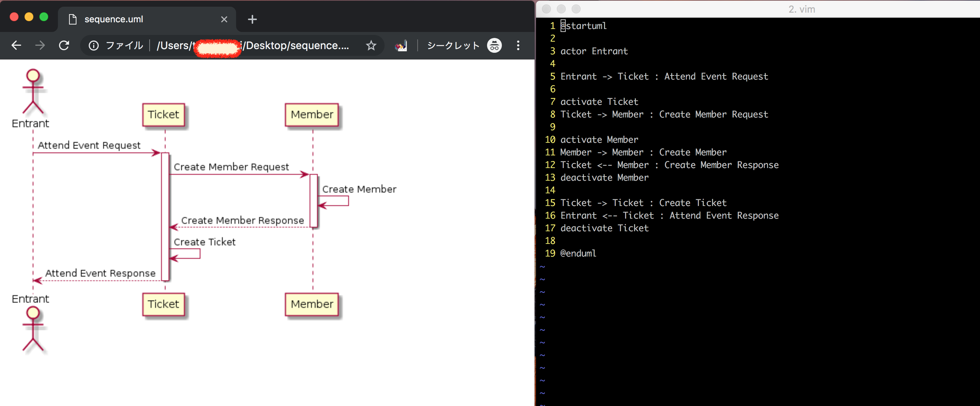Click the incognito mode badge
980x406 pixels.
(494, 45)
